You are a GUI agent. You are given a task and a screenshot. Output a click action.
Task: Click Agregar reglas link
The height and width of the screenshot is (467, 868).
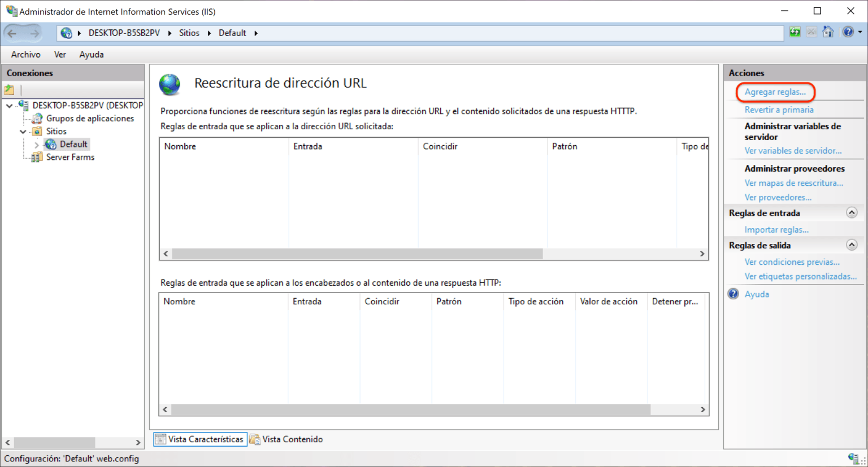775,92
